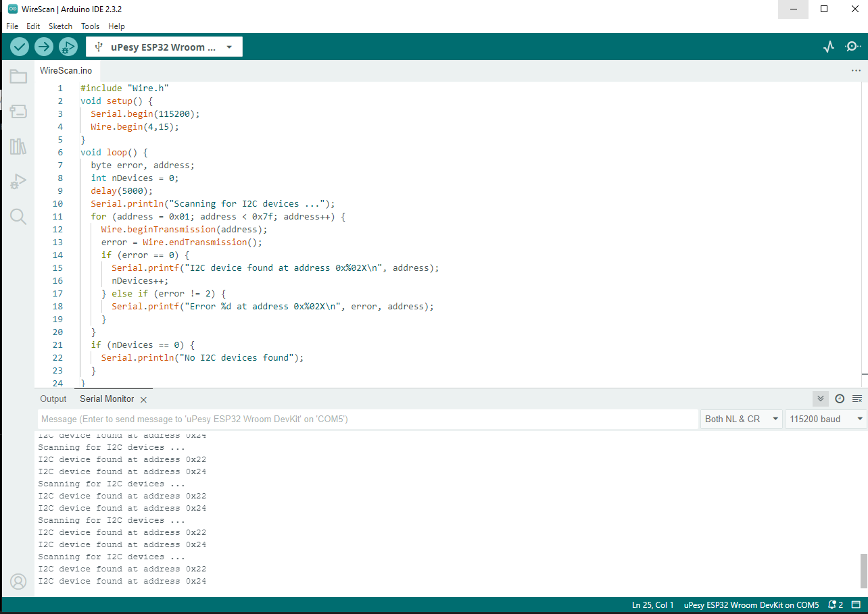Open the Sketch menu

[x=60, y=26]
